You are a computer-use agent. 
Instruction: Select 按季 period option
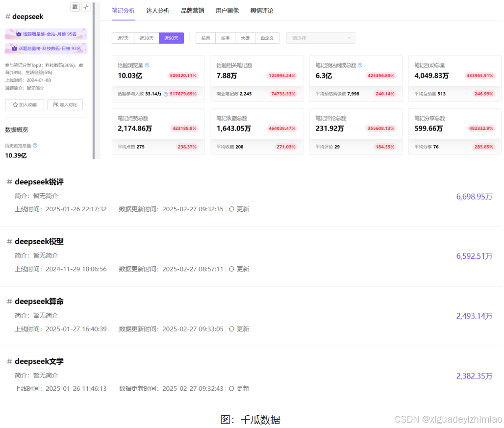(x=226, y=38)
